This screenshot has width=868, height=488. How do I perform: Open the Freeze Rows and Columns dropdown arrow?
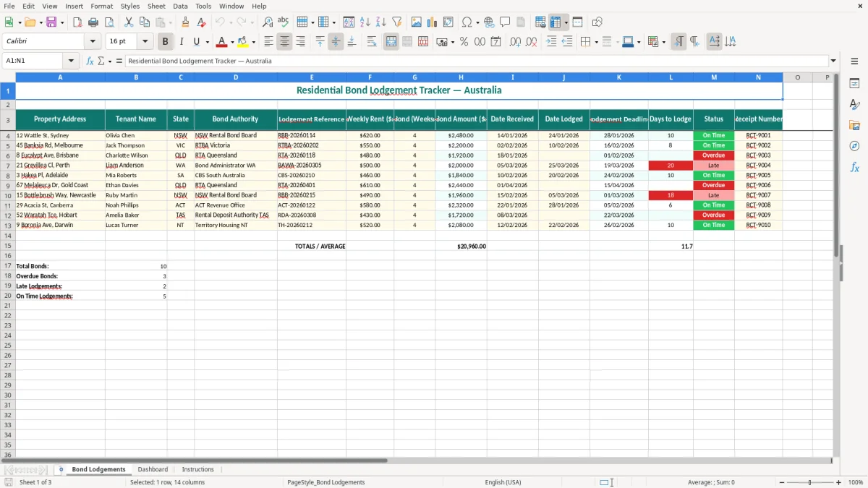click(566, 22)
